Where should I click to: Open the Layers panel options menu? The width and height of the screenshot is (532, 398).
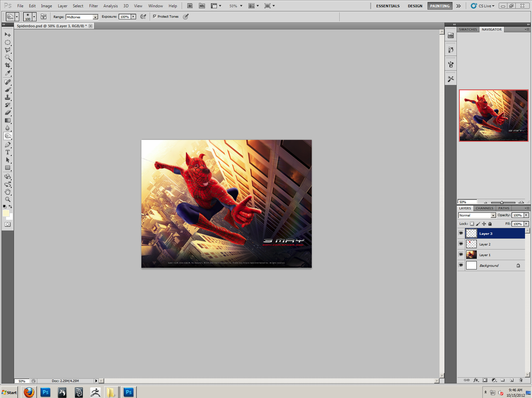527,208
